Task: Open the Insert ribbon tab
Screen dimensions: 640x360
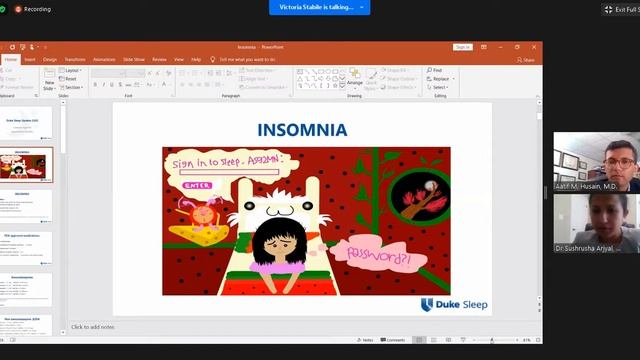Action: tap(30, 60)
